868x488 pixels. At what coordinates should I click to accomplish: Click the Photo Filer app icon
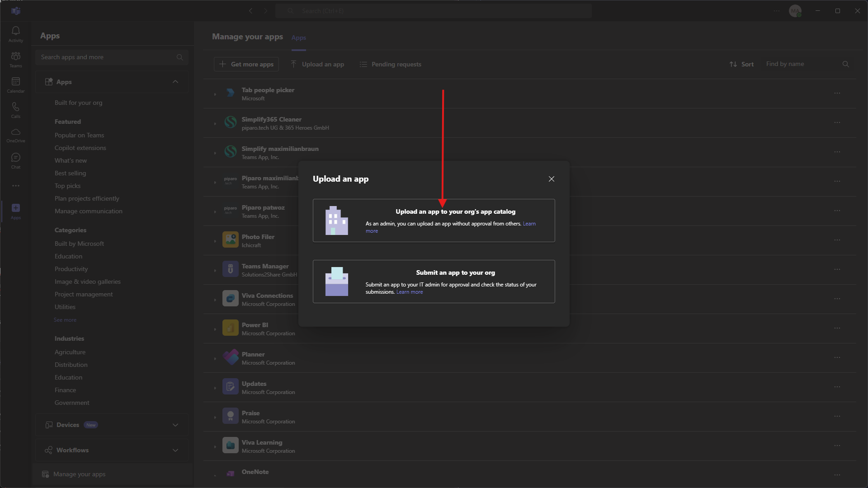point(231,240)
